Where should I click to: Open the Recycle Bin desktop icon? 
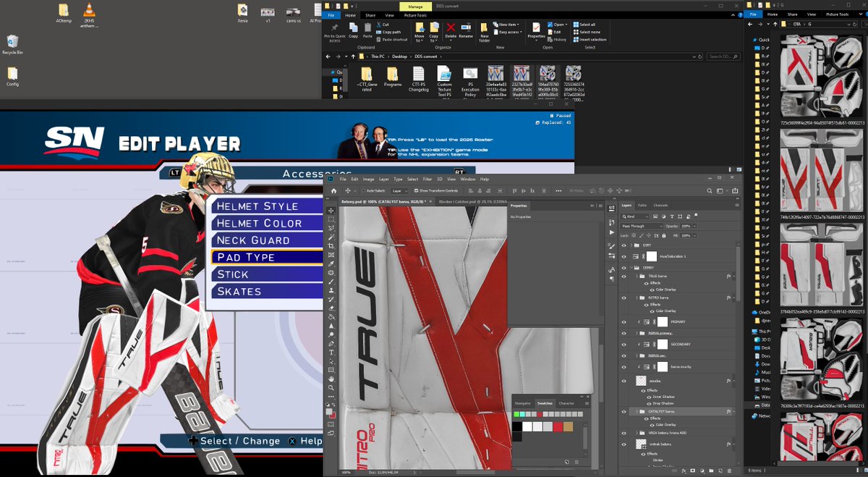[x=12, y=45]
